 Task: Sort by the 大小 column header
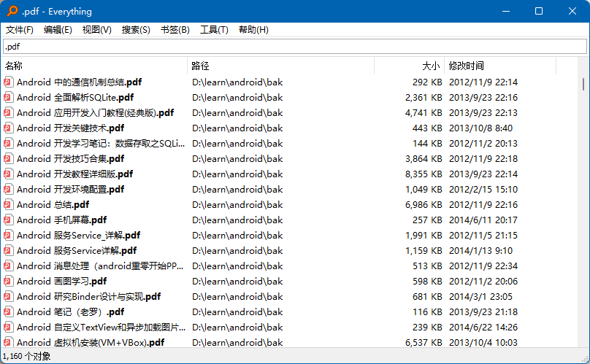410,66
